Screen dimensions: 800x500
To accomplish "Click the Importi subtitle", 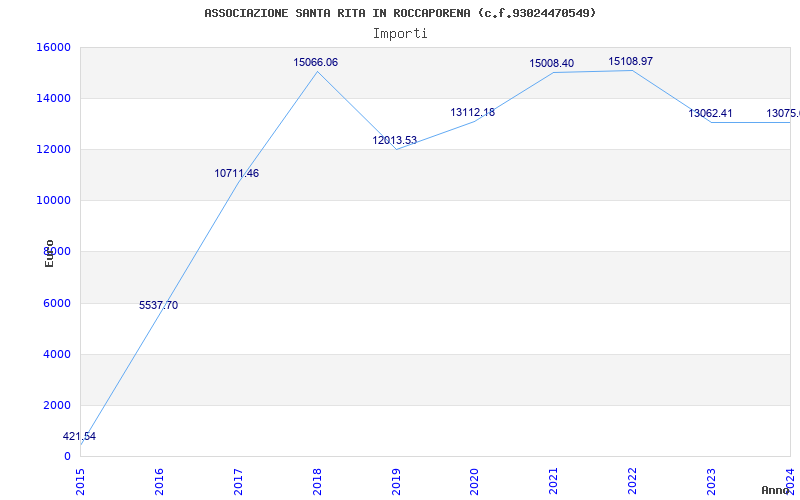I will pyautogui.click(x=400, y=34).
